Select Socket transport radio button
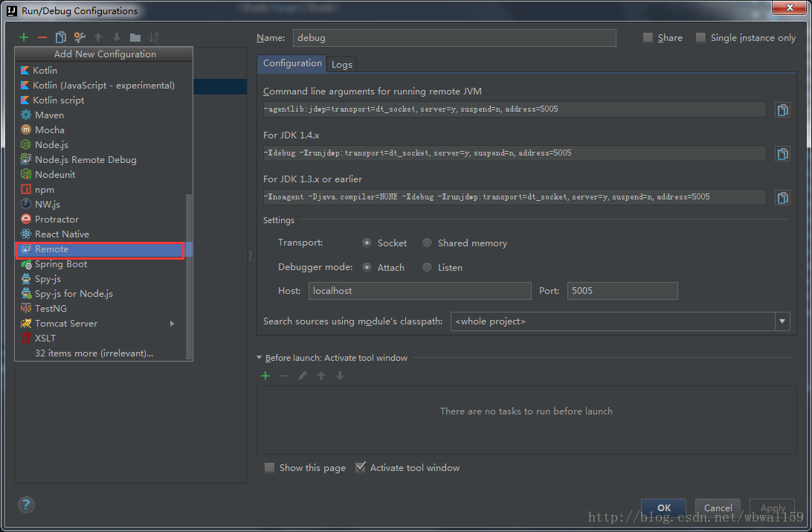 (x=367, y=243)
